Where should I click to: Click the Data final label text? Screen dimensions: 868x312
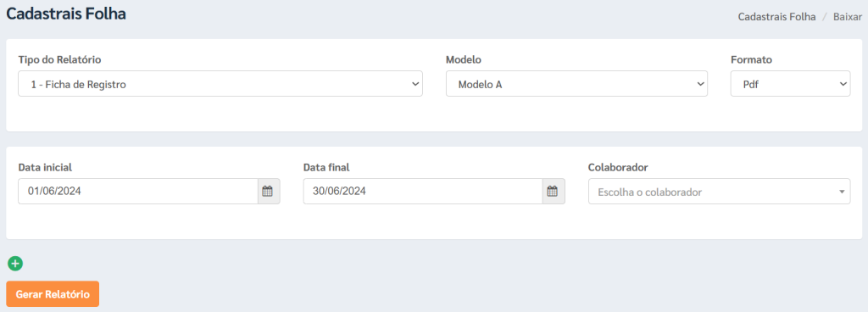(326, 167)
